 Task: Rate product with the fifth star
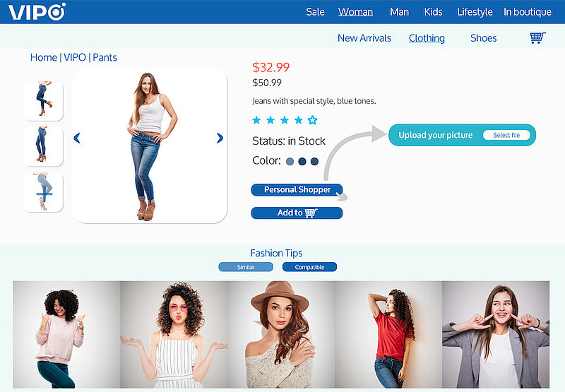312,120
